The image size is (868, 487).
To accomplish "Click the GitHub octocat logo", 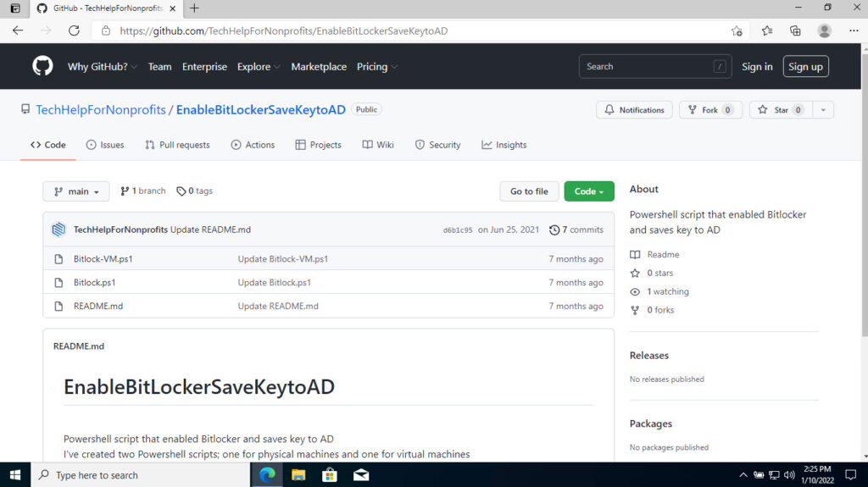I will click(42, 66).
